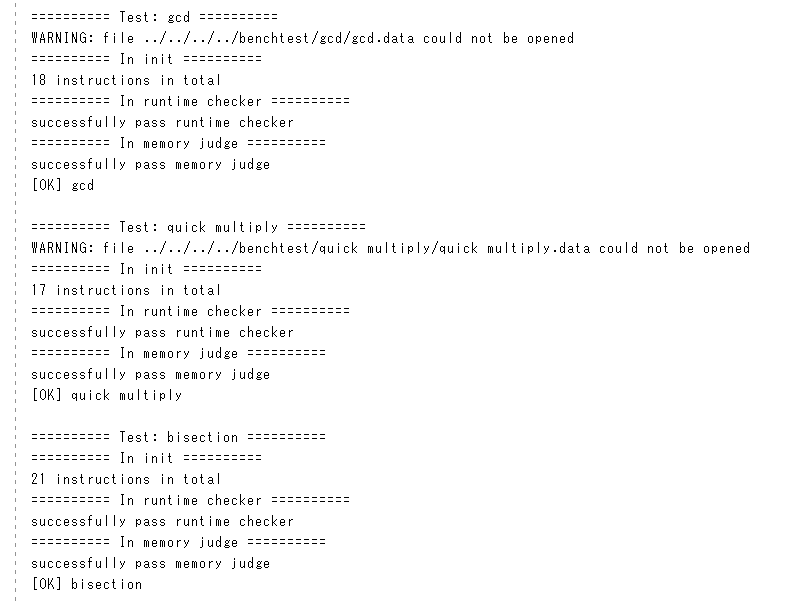Click the "18 instructions in total" line
This screenshot has width=800, height=605.
coord(126,80)
